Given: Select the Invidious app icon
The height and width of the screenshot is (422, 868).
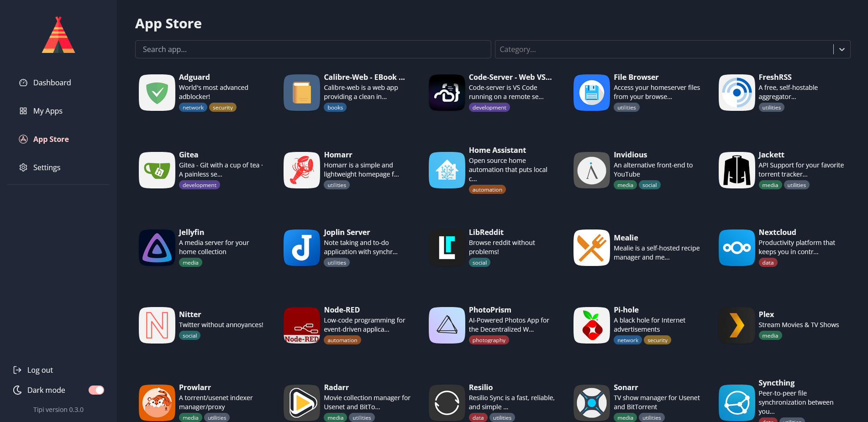Looking at the screenshot, I should coord(592,170).
